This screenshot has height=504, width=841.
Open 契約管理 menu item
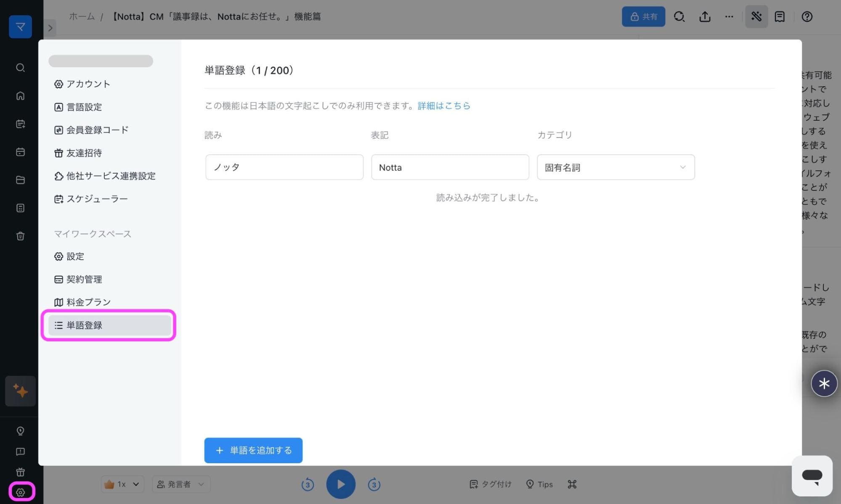[x=78, y=279]
